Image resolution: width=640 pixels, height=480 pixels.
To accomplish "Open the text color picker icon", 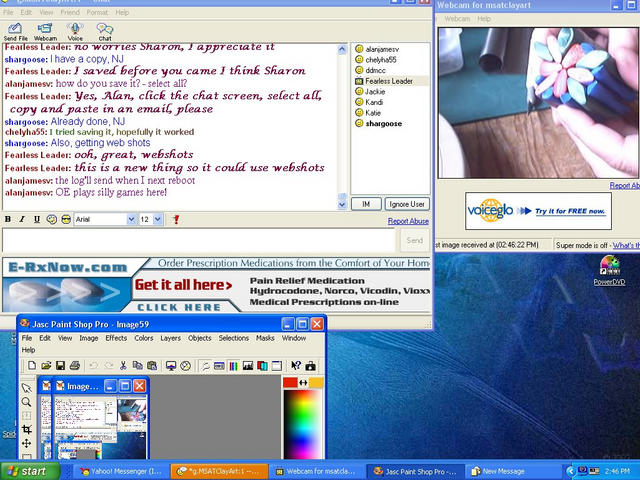I will [x=51, y=219].
